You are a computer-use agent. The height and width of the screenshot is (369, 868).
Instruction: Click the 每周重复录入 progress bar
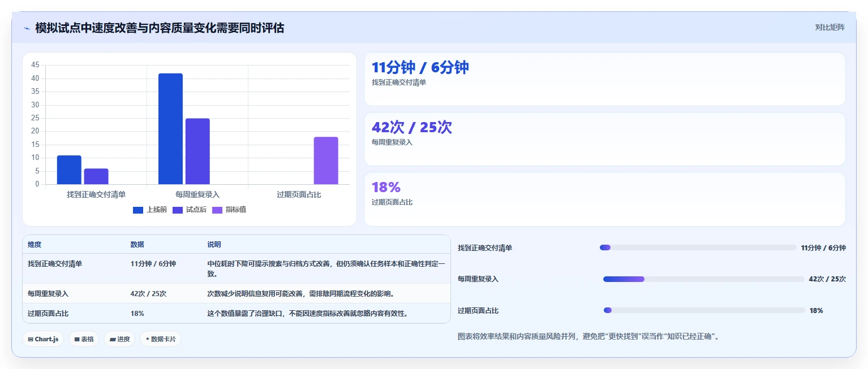pyautogui.click(x=703, y=279)
